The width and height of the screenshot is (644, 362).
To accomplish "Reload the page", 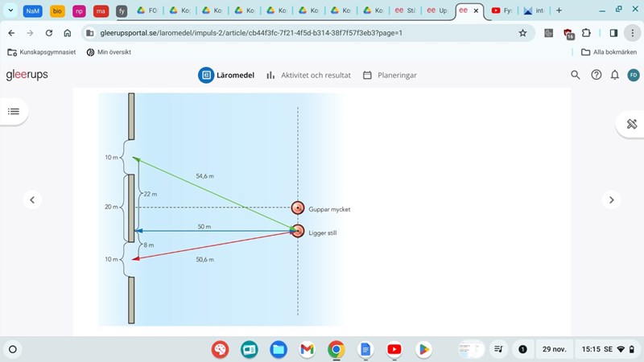I will pyautogui.click(x=49, y=33).
